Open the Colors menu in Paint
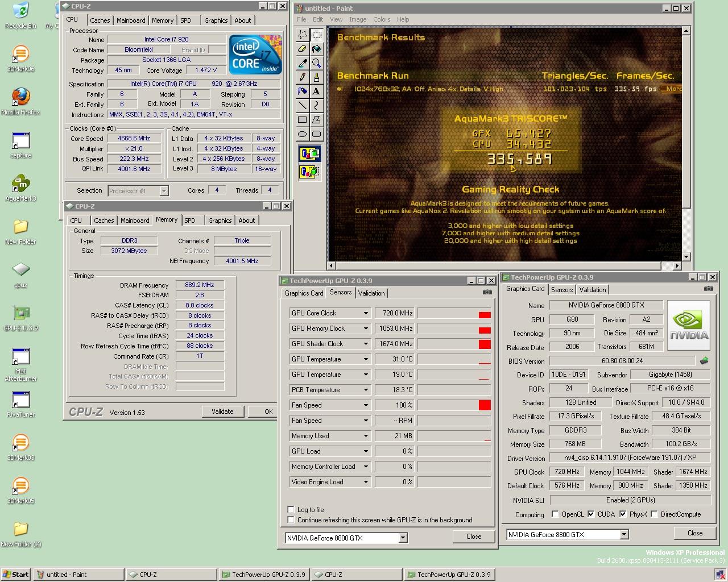Viewport: 728px width, 582px height. [x=382, y=19]
